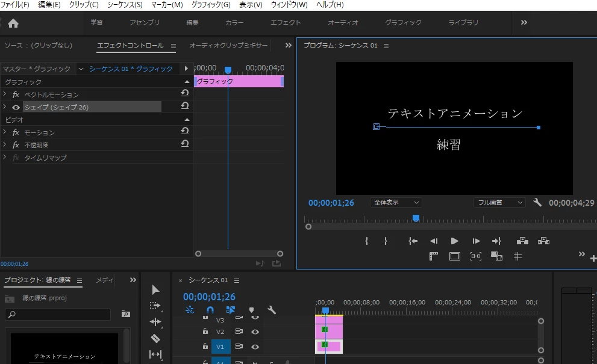Open timeline display settings wrench
This screenshot has width=597, height=364.
[x=272, y=310]
